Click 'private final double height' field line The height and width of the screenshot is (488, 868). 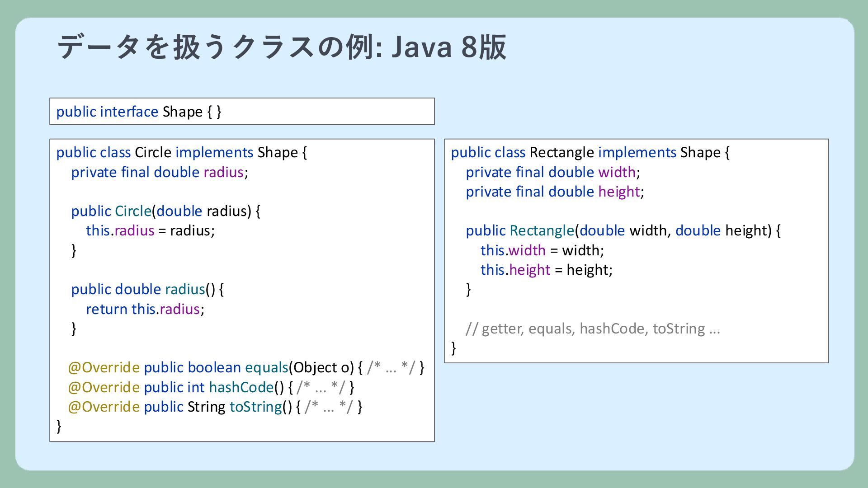pyautogui.click(x=554, y=192)
